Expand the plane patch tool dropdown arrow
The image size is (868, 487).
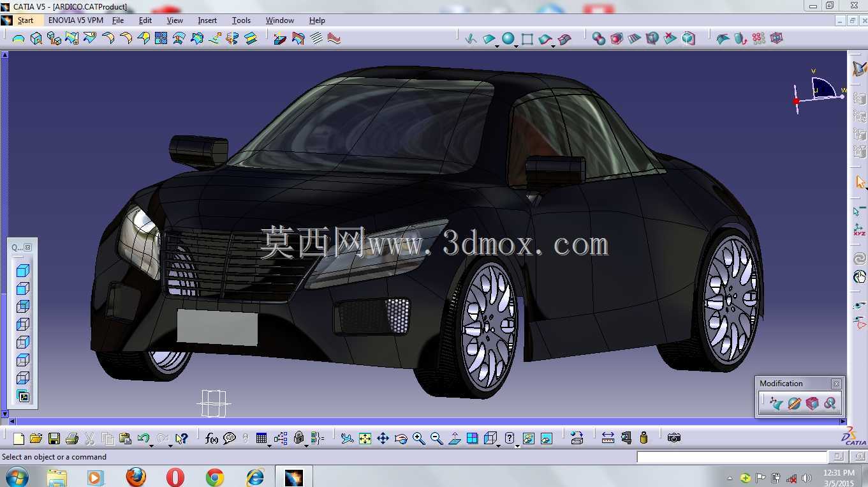(497, 47)
